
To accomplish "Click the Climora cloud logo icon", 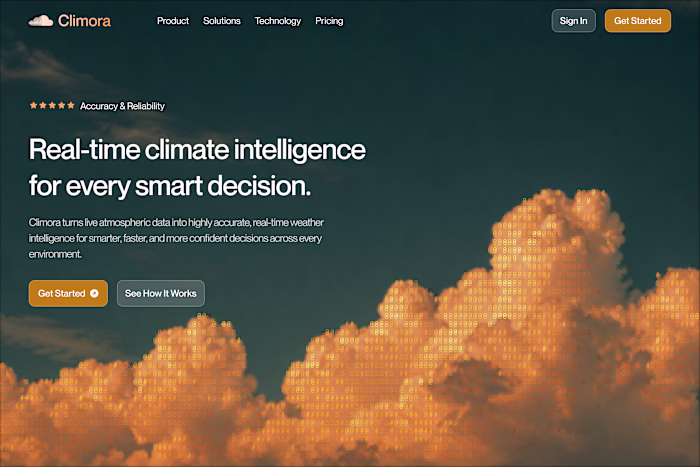I will pyautogui.click(x=41, y=21).
